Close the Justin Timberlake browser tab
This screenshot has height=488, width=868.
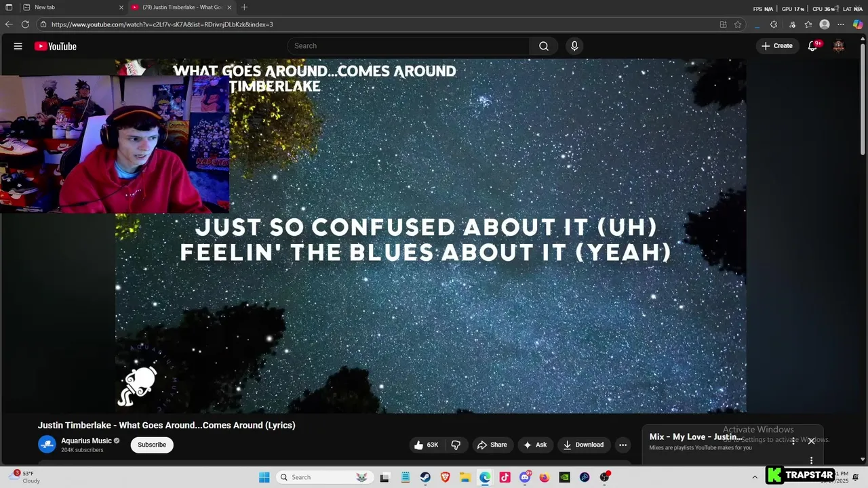click(229, 7)
